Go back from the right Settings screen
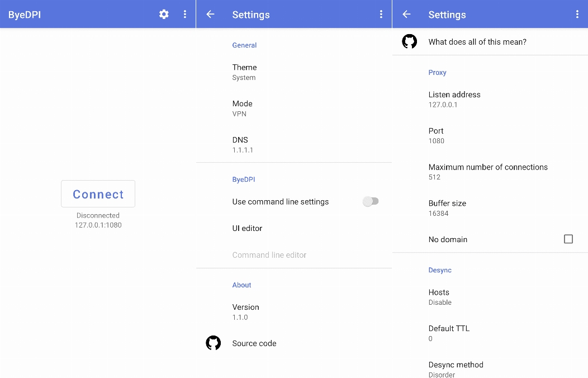Viewport: 588px width, 378px height. (406, 14)
